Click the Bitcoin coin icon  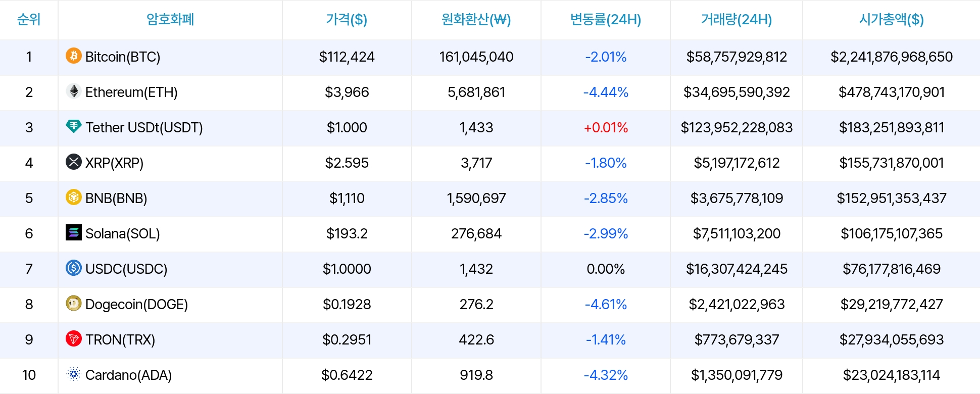tap(74, 56)
